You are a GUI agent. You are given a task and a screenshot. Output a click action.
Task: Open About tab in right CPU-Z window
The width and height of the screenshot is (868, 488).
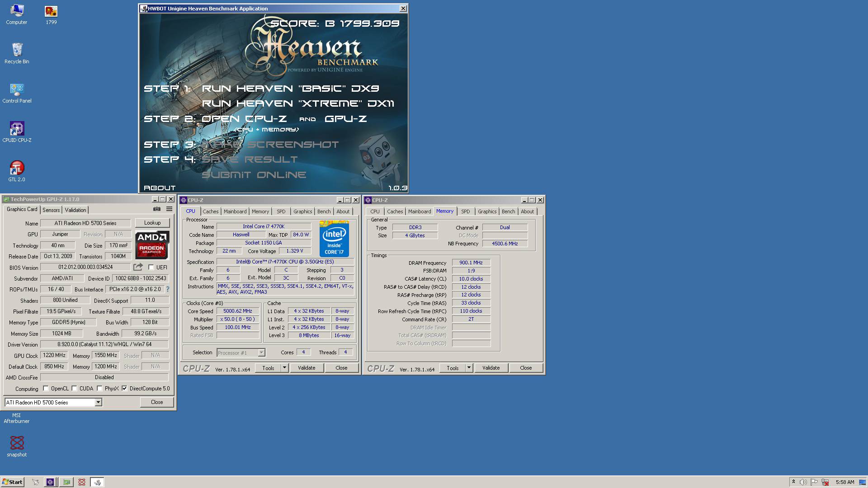pos(528,211)
